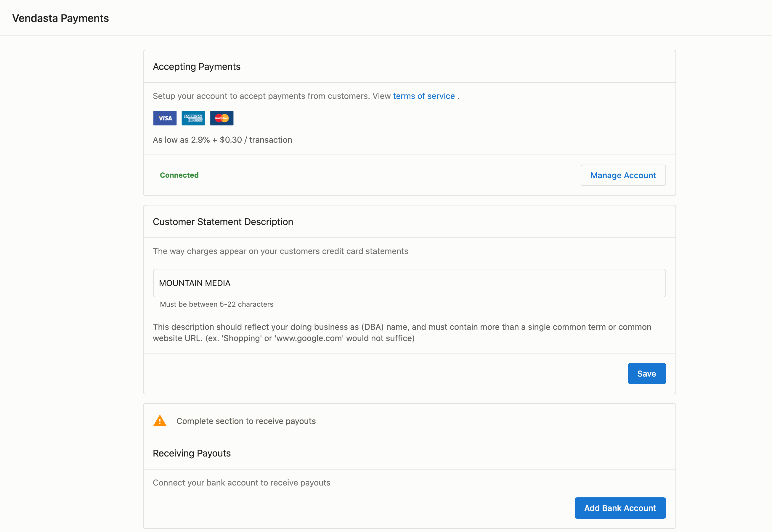Save the customer statement description
Image resolution: width=772 pixels, height=532 pixels.
[647, 374]
